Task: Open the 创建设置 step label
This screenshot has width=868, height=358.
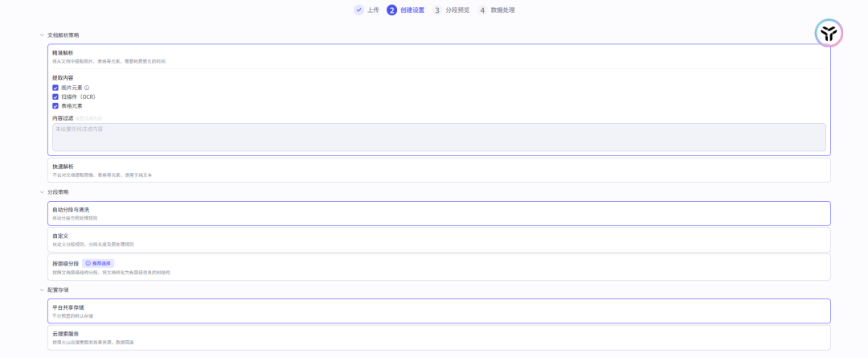Action: pos(412,10)
